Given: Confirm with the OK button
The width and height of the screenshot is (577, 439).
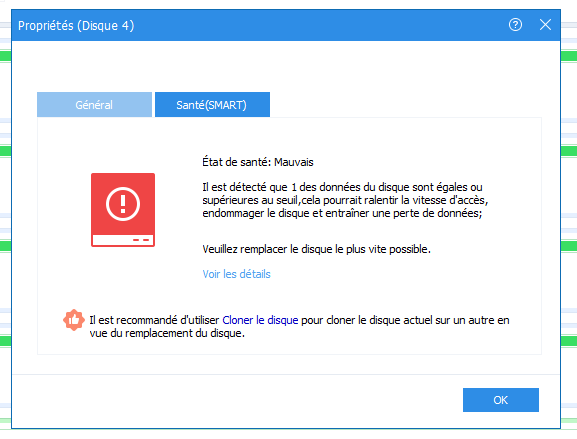Looking at the screenshot, I should [x=501, y=400].
